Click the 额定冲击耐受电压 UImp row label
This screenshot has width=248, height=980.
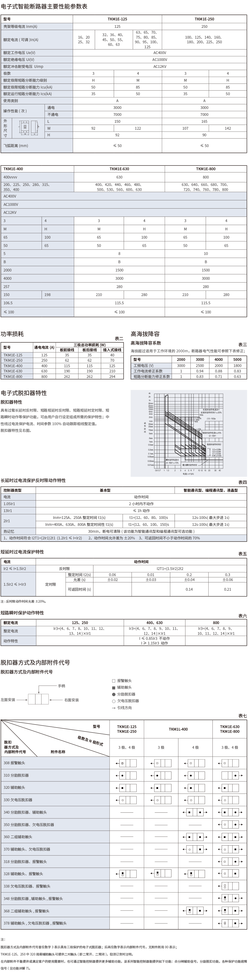pos(23,66)
